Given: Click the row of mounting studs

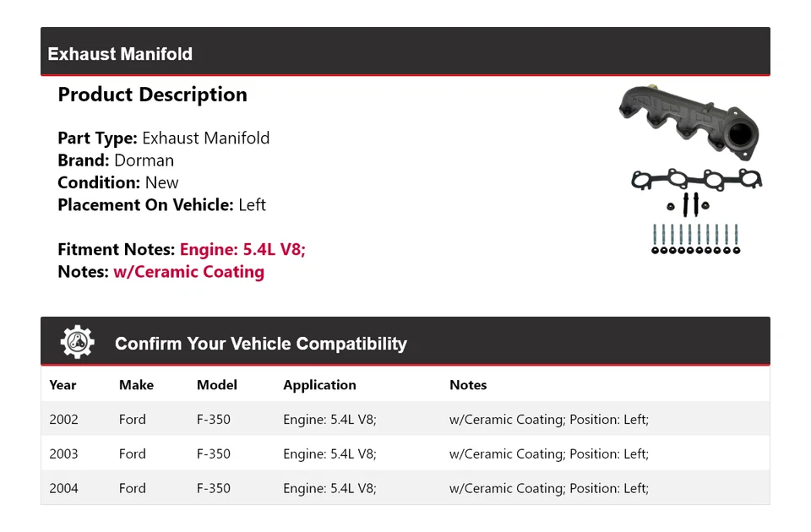Looking at the screenshot, I should coord(696,238).
